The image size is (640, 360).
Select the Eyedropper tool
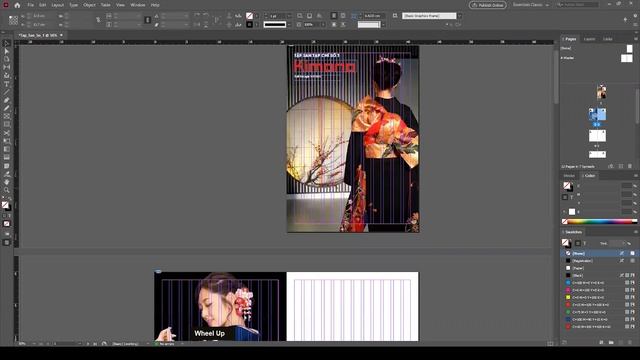[7, 174]
